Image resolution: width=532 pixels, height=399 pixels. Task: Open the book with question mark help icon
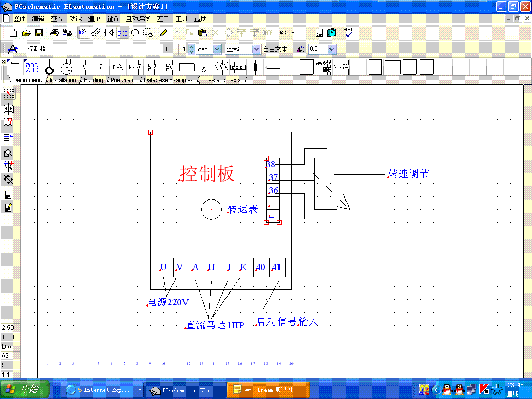coord(8,122)
